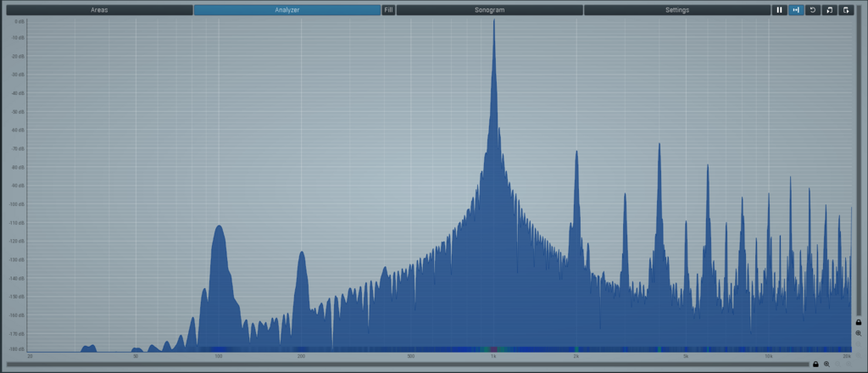Pause the analyzer display
This screenshot has height=373, width=868.
coord(780,10)
